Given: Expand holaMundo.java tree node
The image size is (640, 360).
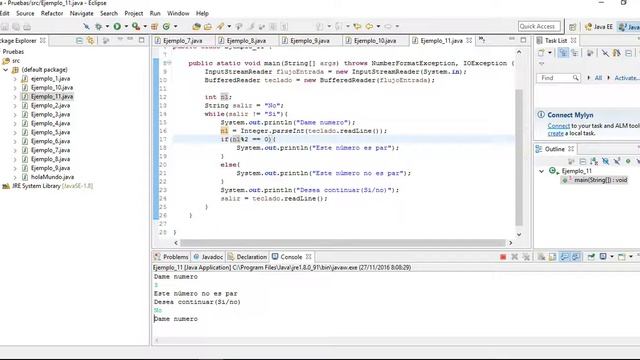Looking at the screenshot, I should click(15, 177).
